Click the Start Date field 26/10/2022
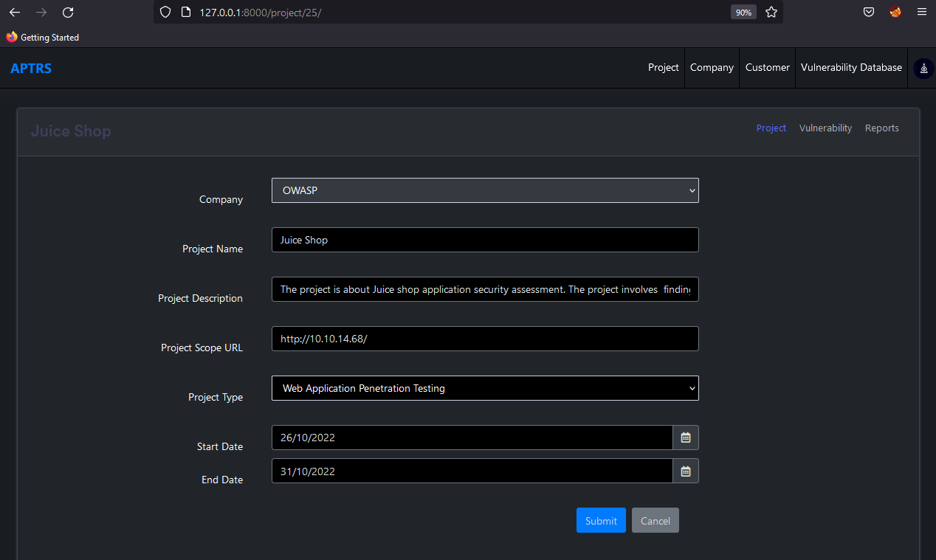 [472, 438]
